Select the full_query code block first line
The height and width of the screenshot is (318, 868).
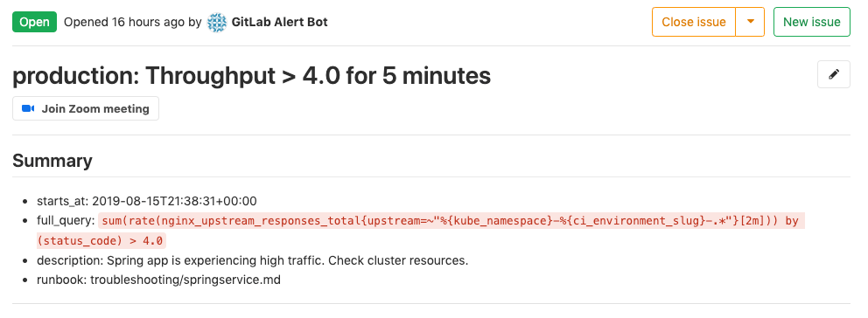[451, 221]
